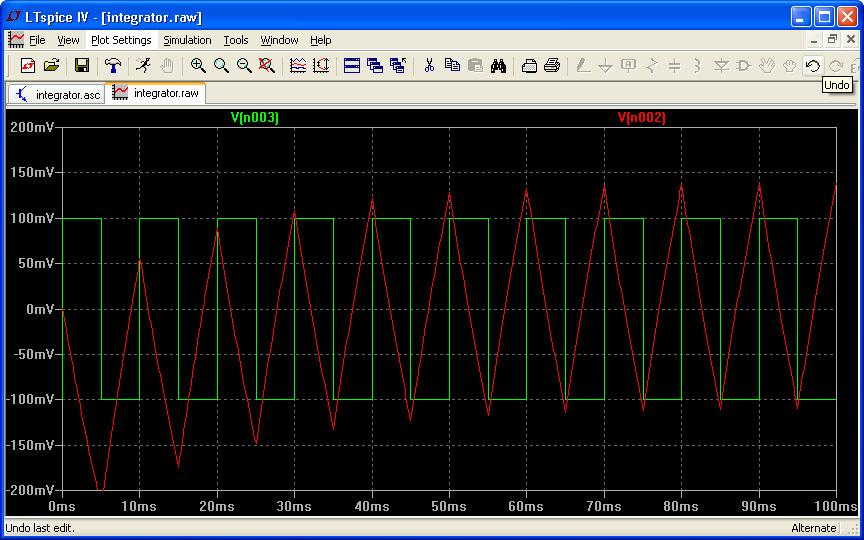Click the 0ms horizontal axis label
Image resolution: width=864 pixels, height=540 pixels.
(62, 506)
